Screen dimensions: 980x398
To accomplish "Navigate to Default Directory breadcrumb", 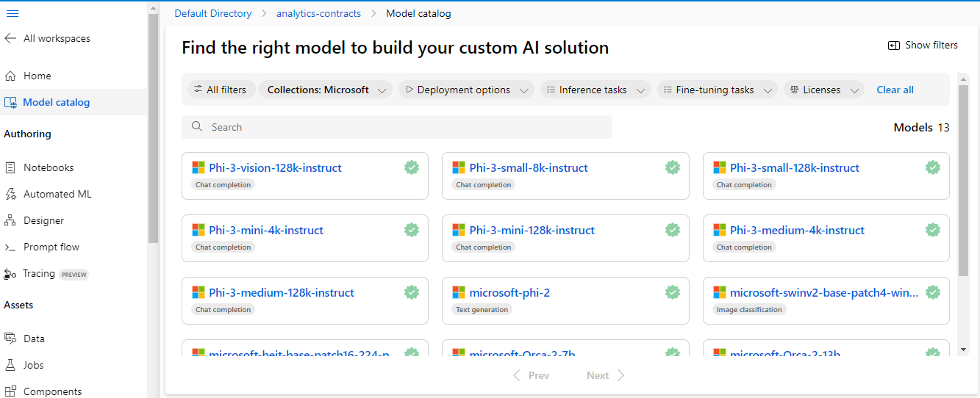I will click(x=212, y=13).
